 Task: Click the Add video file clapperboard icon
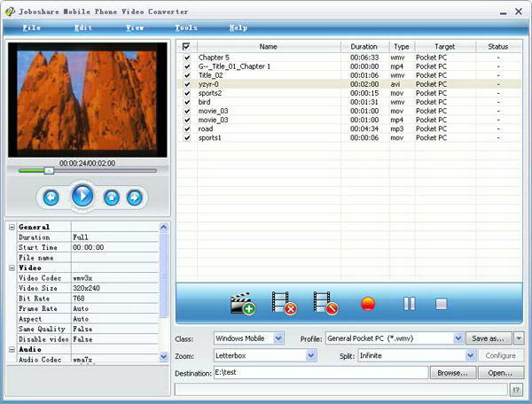241,304
